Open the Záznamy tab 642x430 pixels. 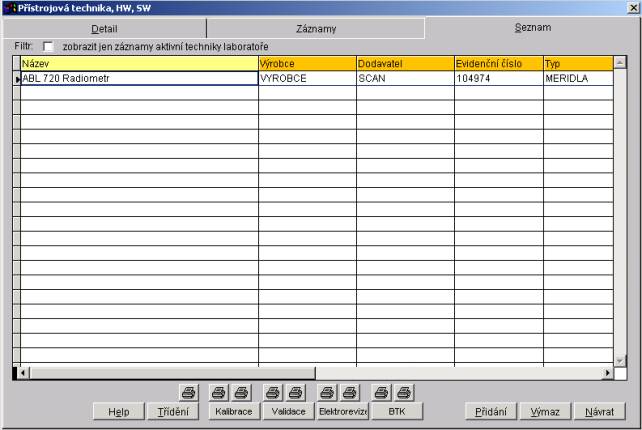[x=316, y=29]
